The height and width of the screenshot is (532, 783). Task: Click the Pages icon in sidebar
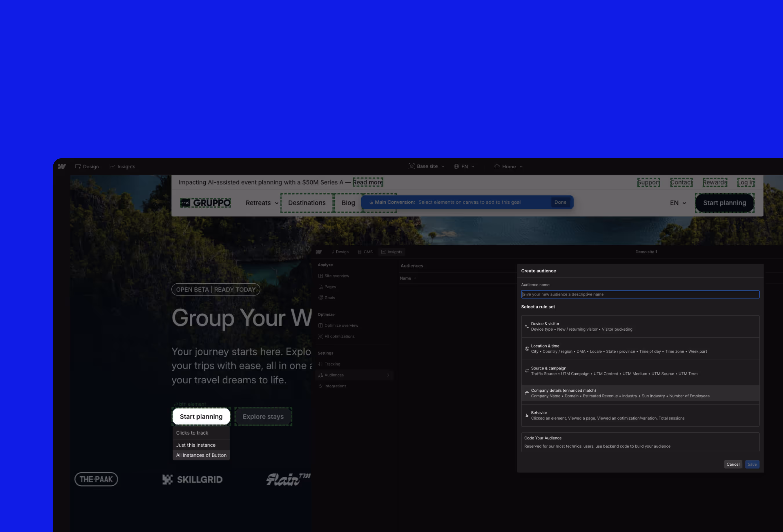point(320,287)
